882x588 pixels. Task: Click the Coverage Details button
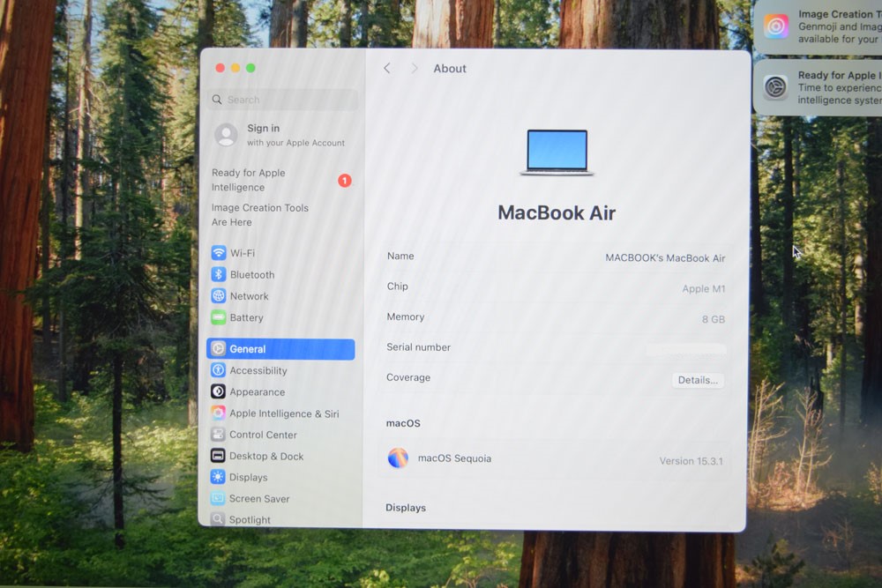pos(698,380)
